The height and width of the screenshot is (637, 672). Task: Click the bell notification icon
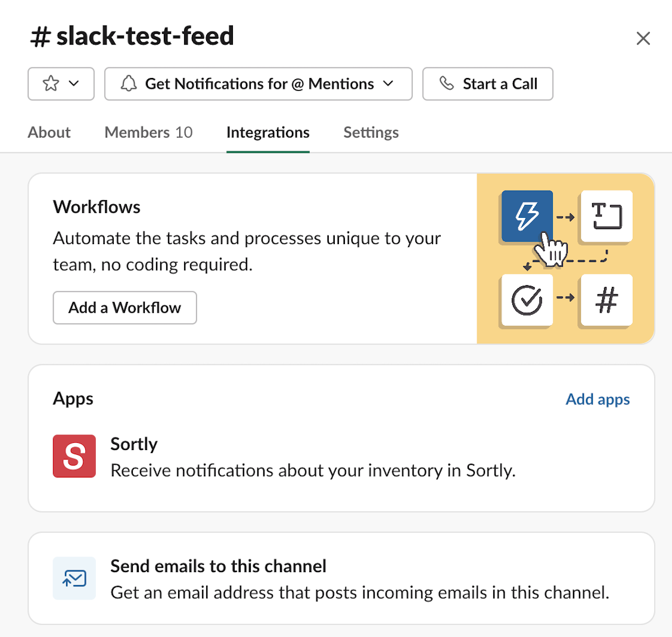pos(129,83)
